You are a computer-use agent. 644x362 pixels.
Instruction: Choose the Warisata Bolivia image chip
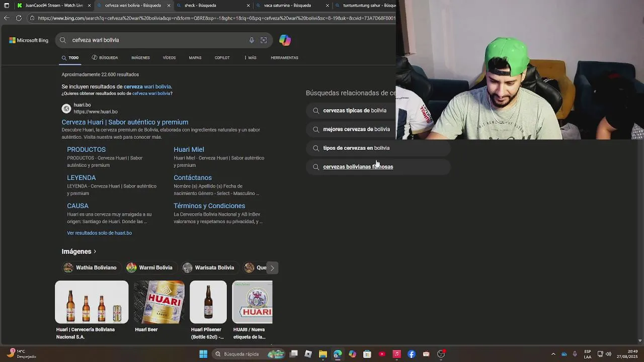click(x=209, y=267)
